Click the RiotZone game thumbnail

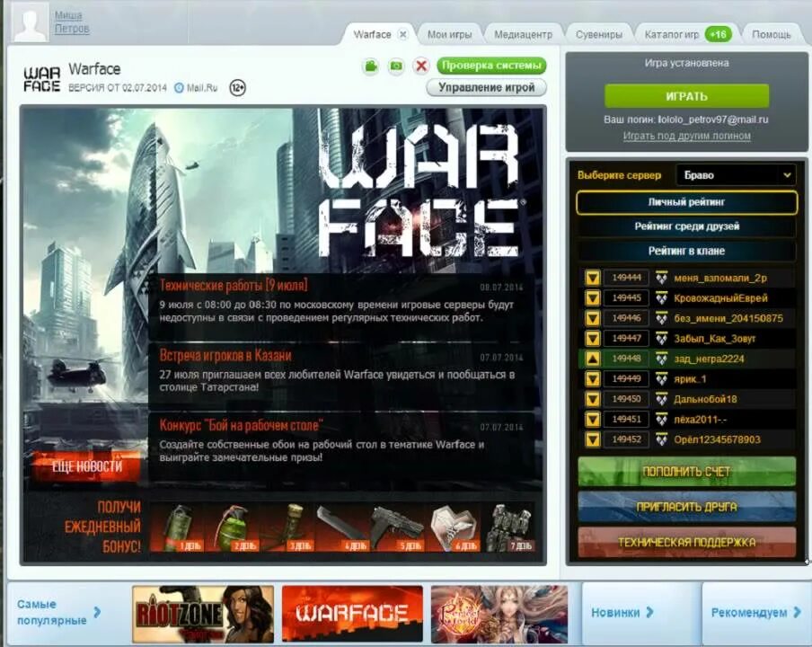[x=203, y=614]
